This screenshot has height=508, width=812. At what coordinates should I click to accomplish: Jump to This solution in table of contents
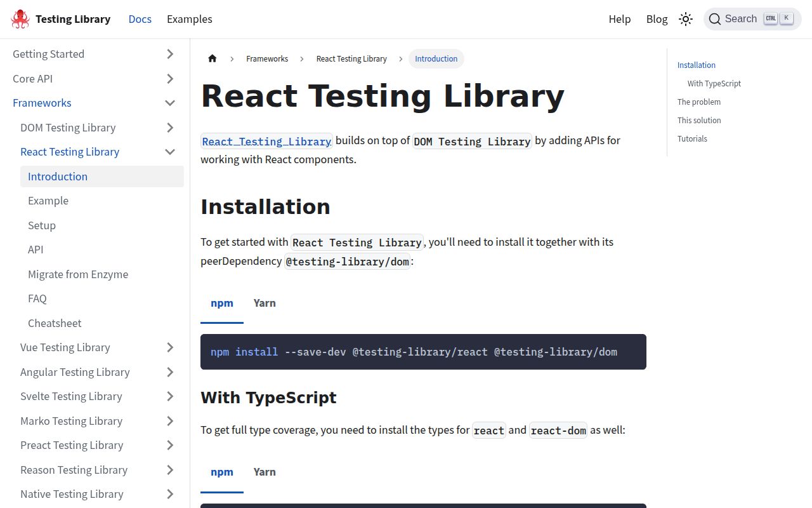click(x=699, y=120)
